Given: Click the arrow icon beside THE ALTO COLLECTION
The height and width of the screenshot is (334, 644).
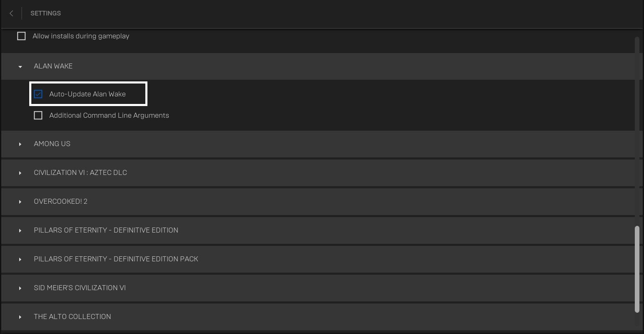Looking at the screenshot, I should [x=20, y=316].
